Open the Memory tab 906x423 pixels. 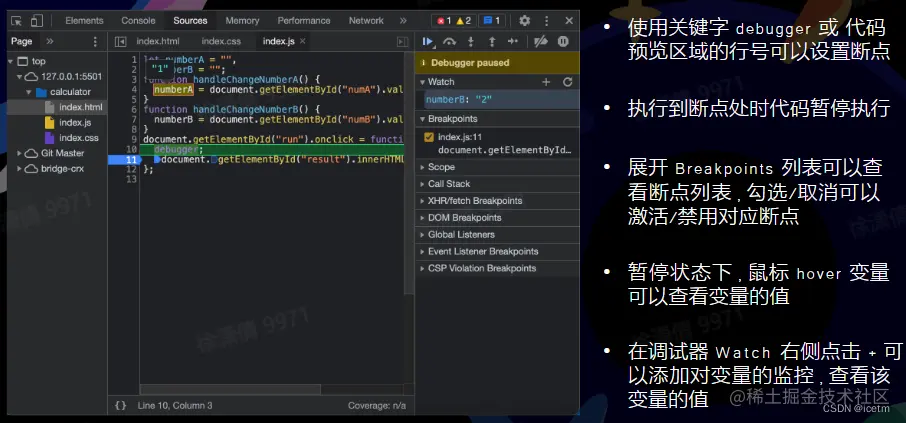(242, 21)
